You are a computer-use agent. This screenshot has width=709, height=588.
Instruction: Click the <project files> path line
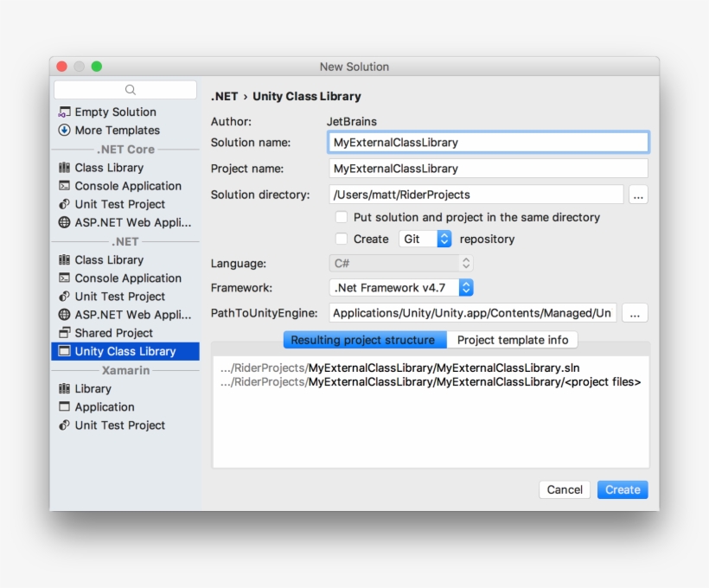(x=431, y=382)
